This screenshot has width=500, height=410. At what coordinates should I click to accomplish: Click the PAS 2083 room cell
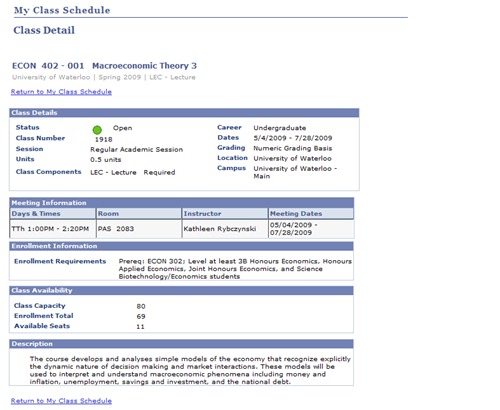(139, 229)
